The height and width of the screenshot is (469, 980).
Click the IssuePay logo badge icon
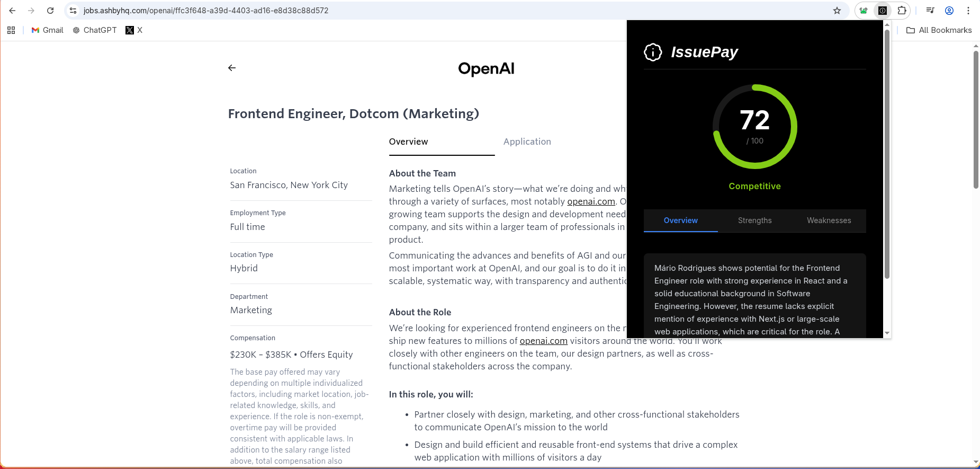tap(653, 52)
